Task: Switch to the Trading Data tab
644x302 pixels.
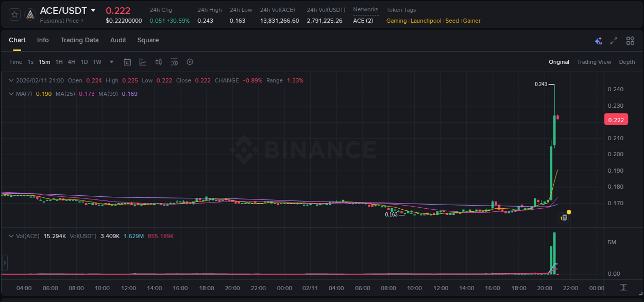Action: tap(79, 40)
